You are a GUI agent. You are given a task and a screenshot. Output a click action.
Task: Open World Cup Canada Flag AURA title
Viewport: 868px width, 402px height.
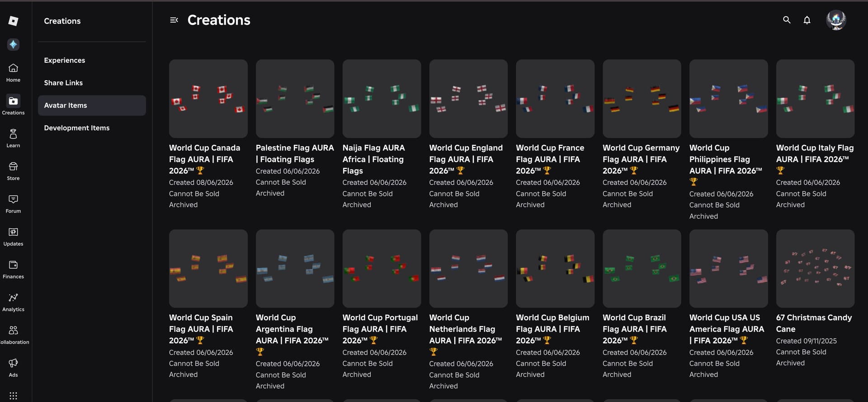tap(205, 159)
